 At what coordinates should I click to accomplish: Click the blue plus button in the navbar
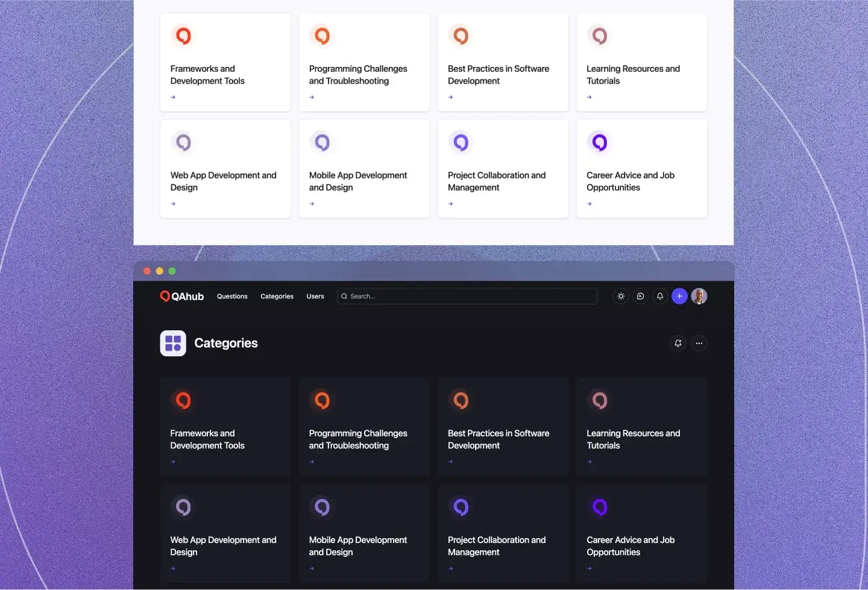pyautogui.click(x=679, y=297)
